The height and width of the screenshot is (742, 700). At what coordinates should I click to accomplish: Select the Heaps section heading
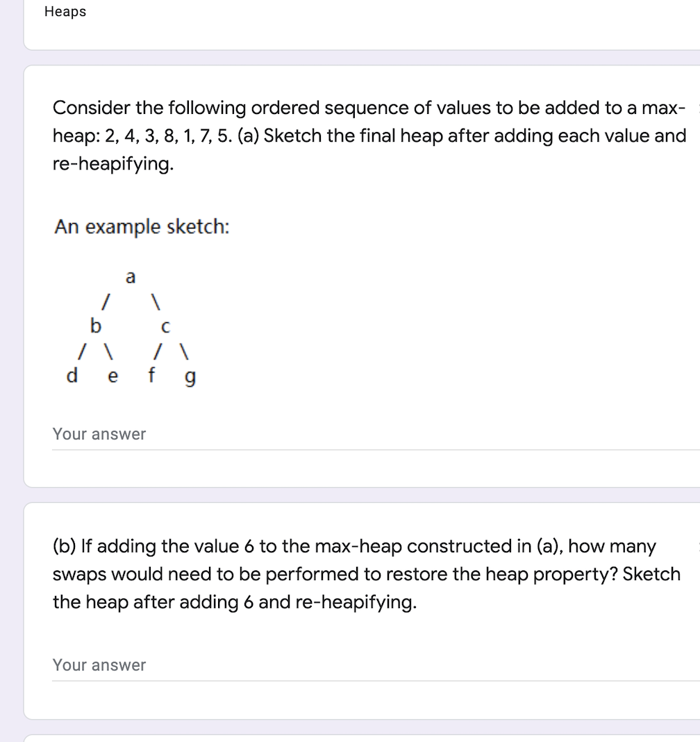65,11
